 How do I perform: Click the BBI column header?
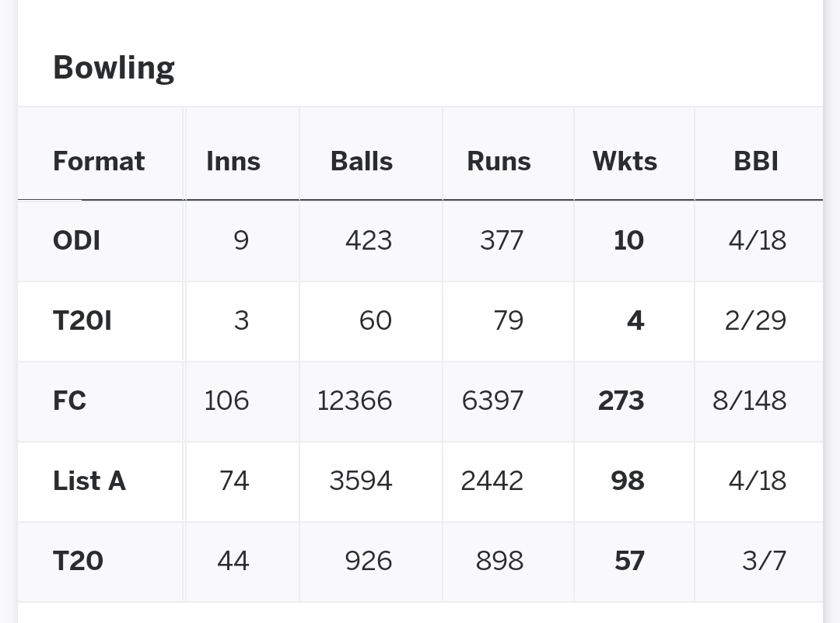756,161
